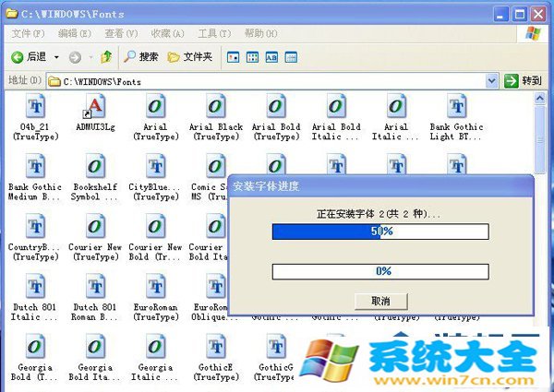Open the Back button history dropdown arrow
The width and height of the screenshot is (554, 392).
(56, 57)
